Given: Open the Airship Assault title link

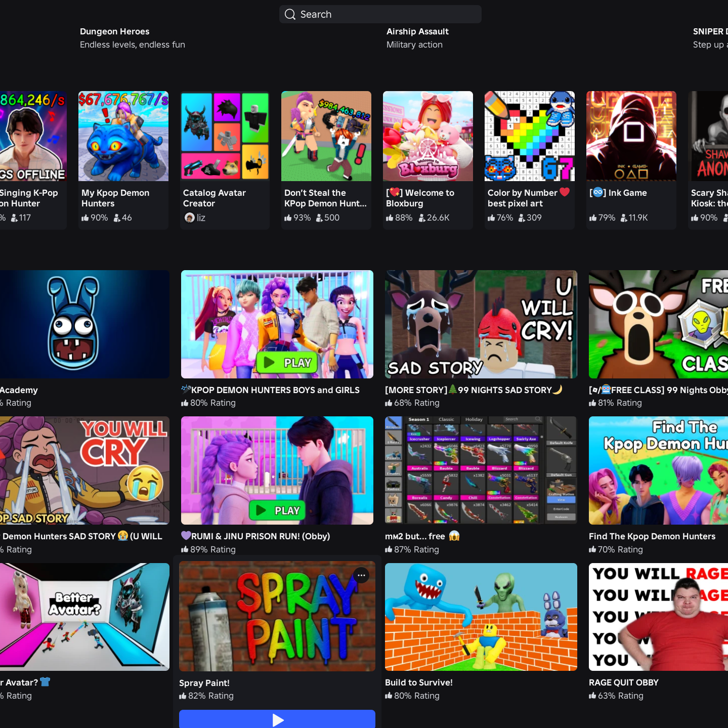Looking at the screenshot, I should pyautogui.click(x=417, y=31).
